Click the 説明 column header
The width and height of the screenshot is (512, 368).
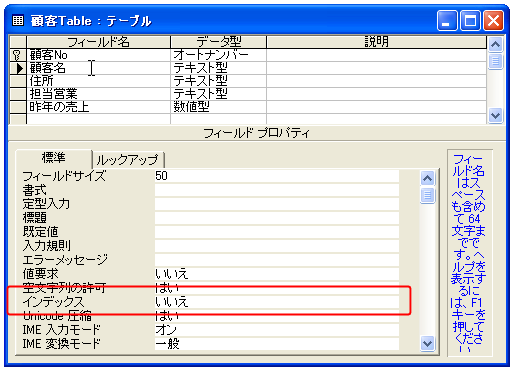point(376,42)
